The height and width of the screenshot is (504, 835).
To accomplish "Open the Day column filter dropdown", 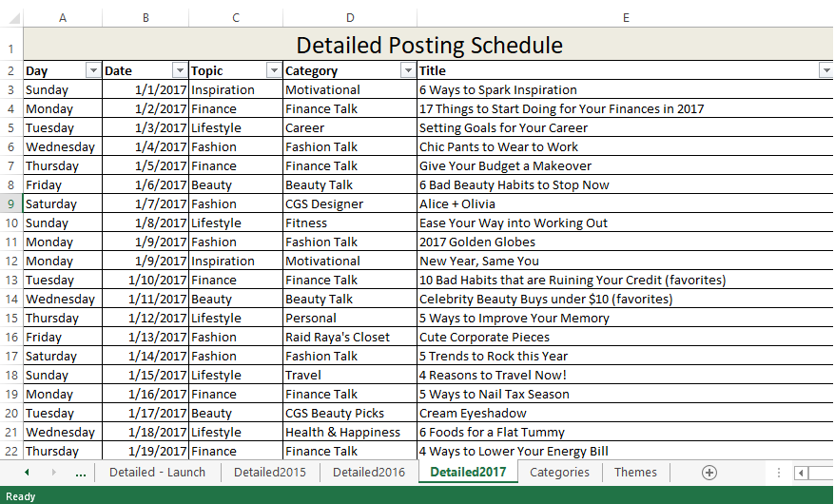I will click(93, 70).
